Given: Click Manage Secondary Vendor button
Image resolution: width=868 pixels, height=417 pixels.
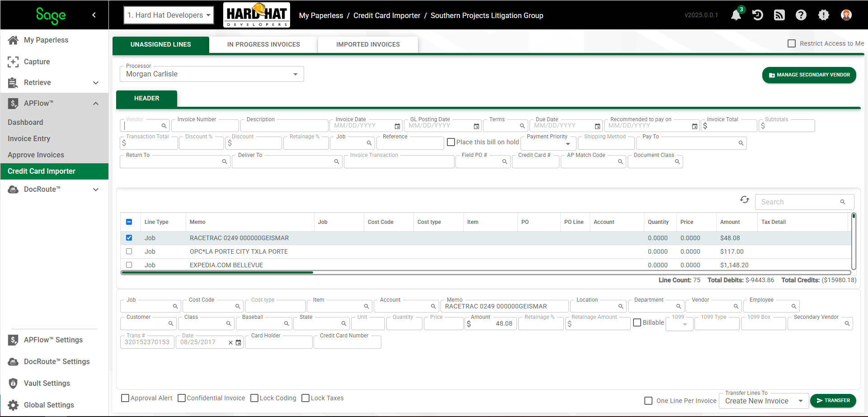Looking at the screenshot, I should [x=809, y=75].
